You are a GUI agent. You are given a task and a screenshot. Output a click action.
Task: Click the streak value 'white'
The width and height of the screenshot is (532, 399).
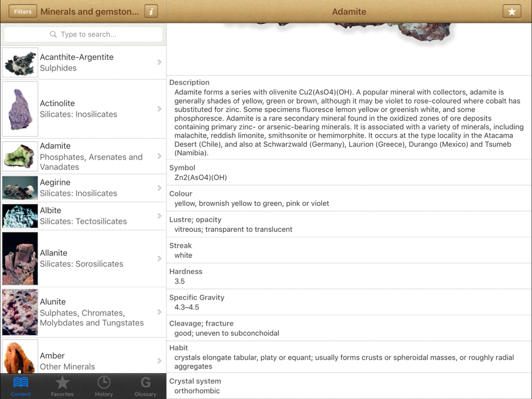(183, 255)
